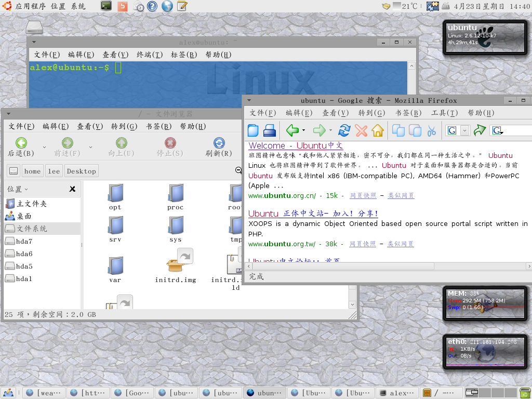The width and height of the screenshot is (532, 399).
Task: Open Firefox 书签(B) menu
Action: coord(408,113)
